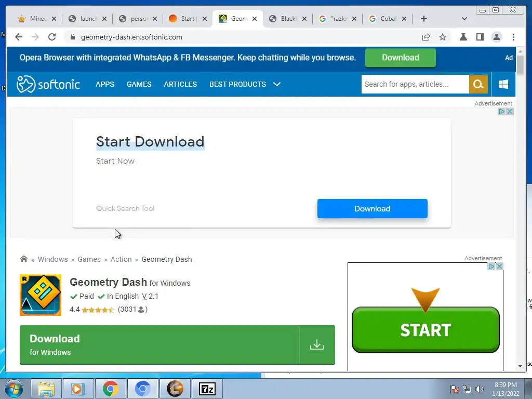Close the sidebar START ad with X
532x399 pixels.
pos(499,267)
